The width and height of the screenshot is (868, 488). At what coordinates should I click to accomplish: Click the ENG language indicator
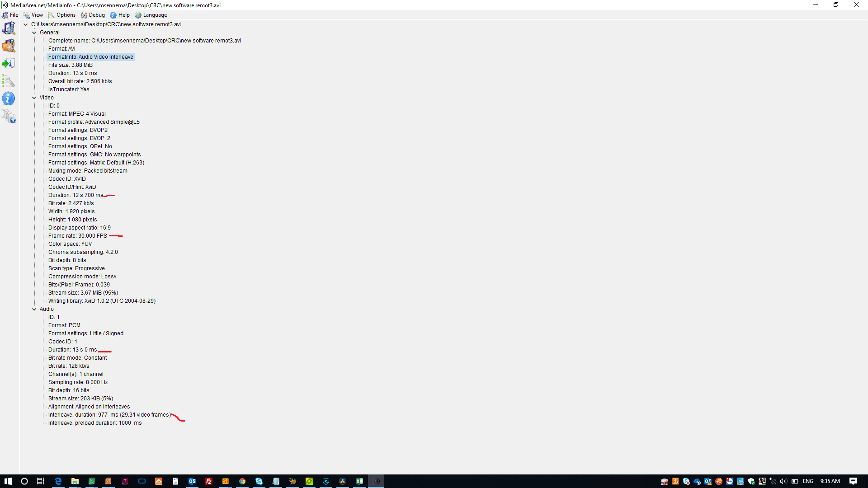click(x=808, y=481)
